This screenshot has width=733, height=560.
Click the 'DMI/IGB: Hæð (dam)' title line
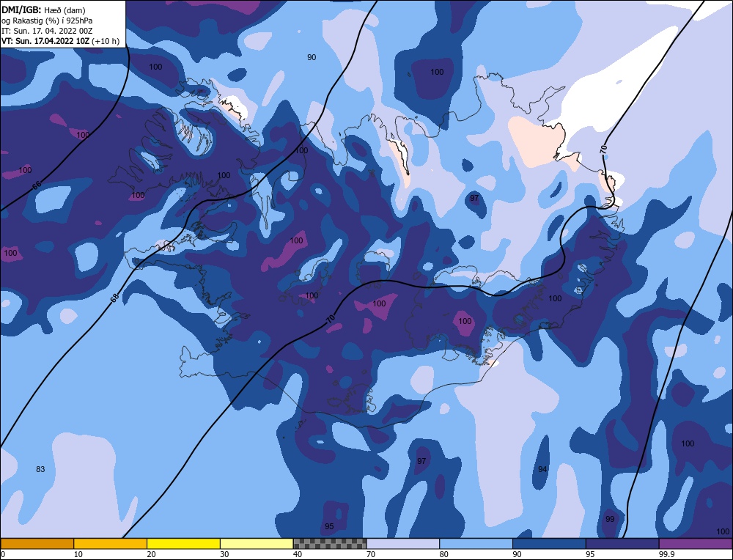point(43,10)
